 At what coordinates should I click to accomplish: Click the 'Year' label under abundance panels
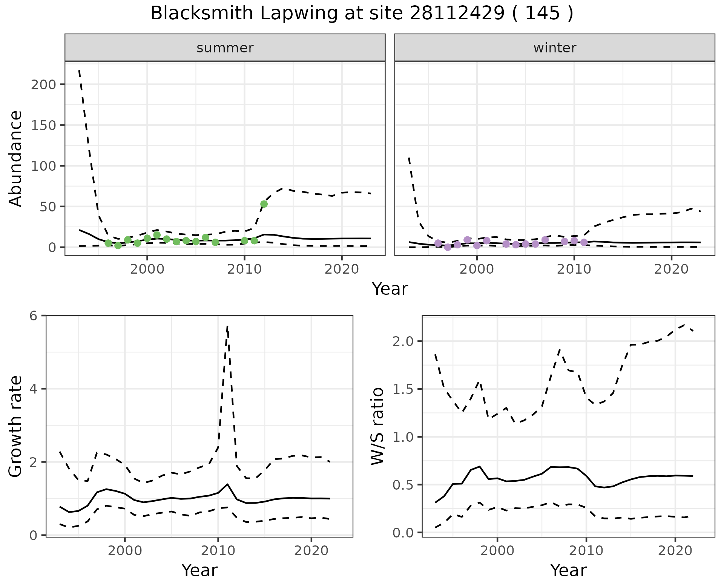[390, 289]
